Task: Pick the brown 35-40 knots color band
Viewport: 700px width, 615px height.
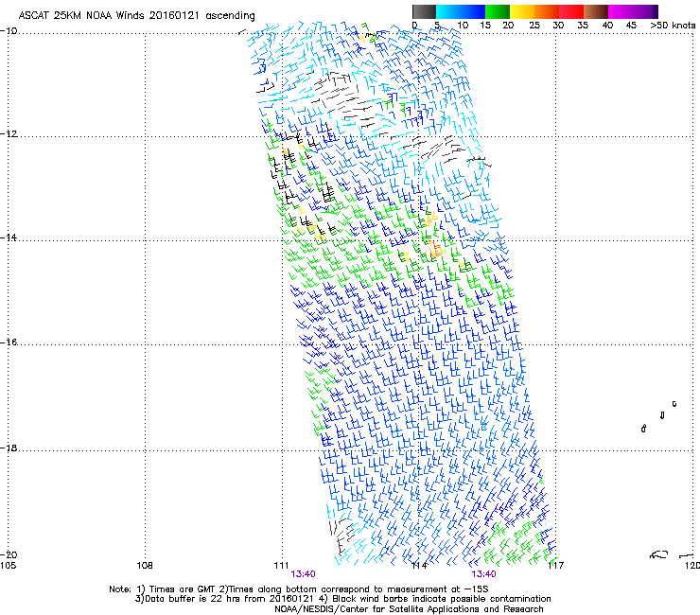Action: point(596,11)
